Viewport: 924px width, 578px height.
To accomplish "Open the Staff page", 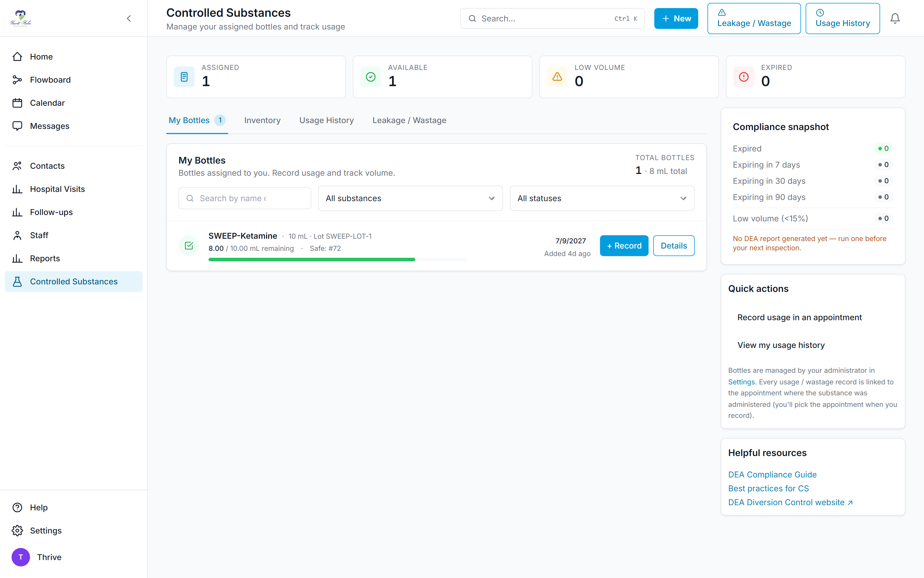I will (73, 235).
